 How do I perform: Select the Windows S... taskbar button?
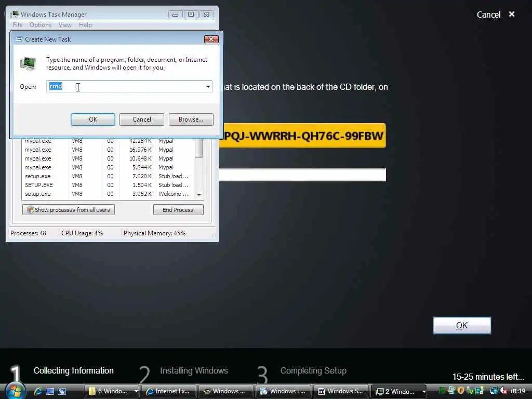(x=341, y=391)
